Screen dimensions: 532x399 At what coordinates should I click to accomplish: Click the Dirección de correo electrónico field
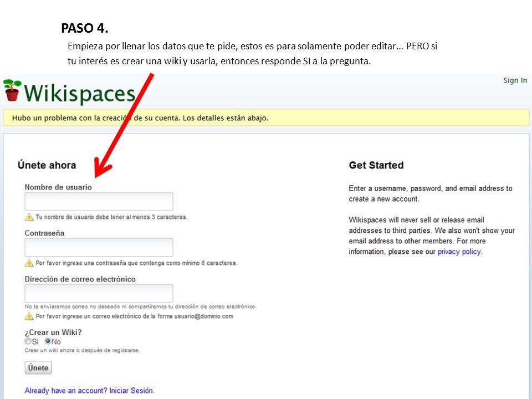[x=99, y=293]
